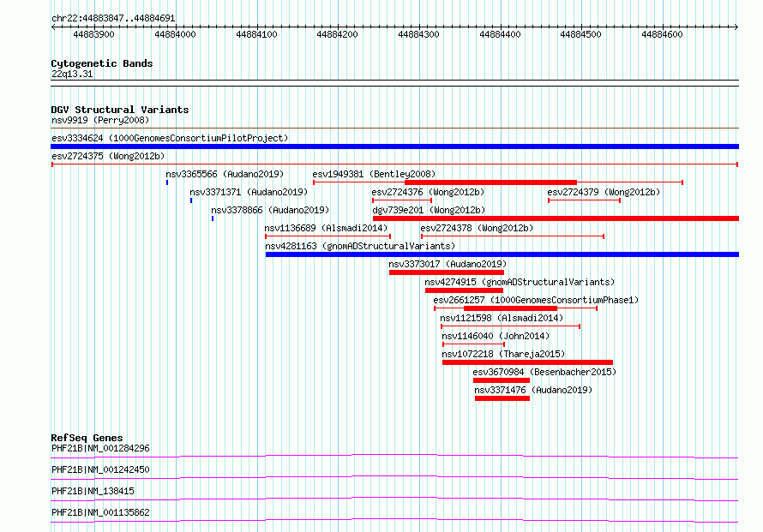Open nsv3371371 (Audano2019) variant label
The width and height of the screenshot is (763, 532).
(x=249, y=192)
